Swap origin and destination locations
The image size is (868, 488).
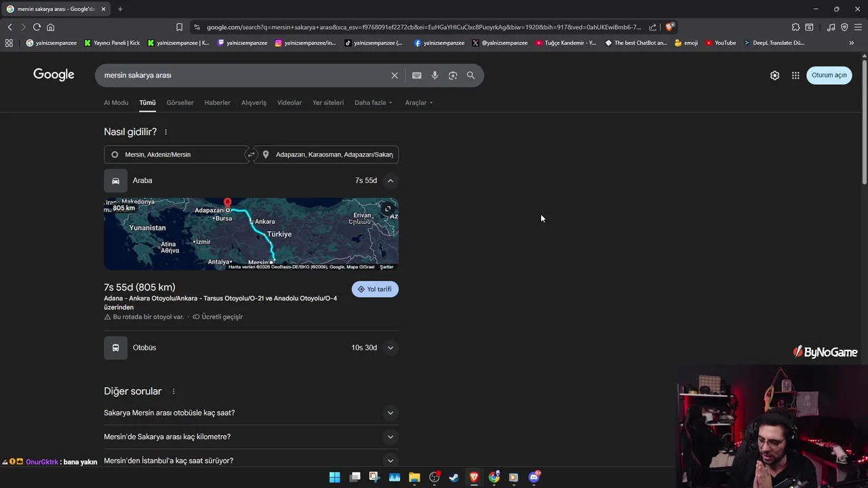click(x=251, y=155)
